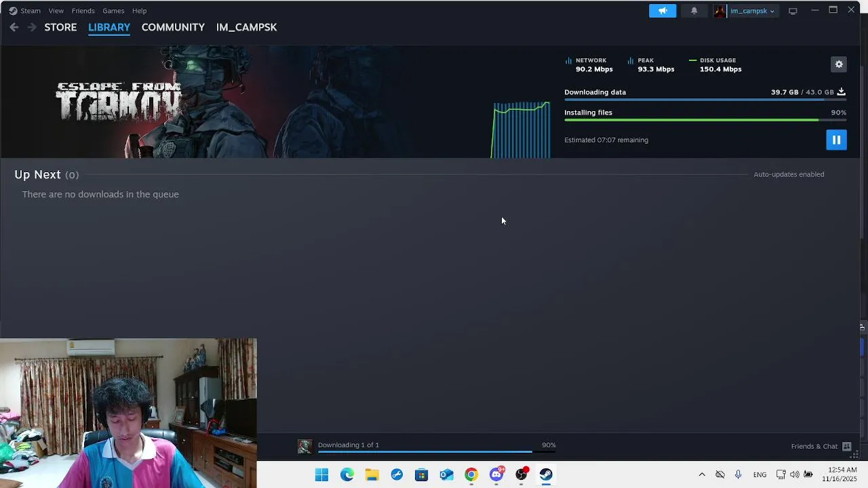This screenshot has width=868, height=488.
Task: Click the Peak bars icon
Action: coord(631,60)
